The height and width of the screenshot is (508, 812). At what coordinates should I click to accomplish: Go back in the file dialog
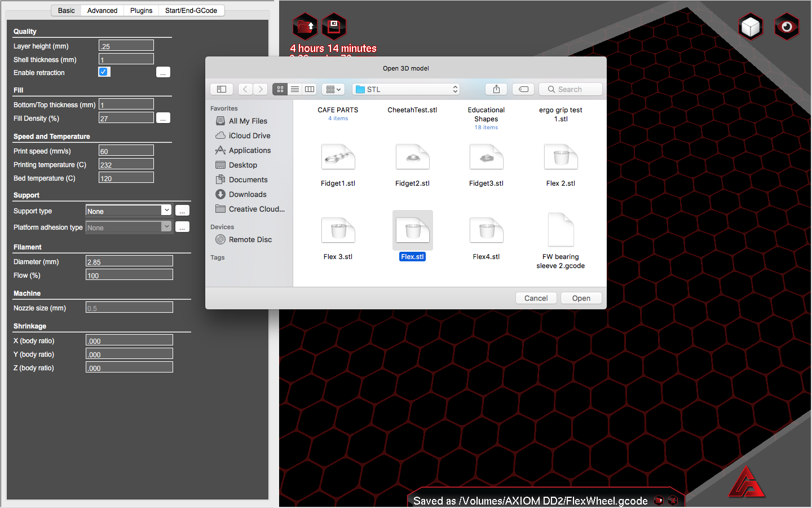pos(245,89)
